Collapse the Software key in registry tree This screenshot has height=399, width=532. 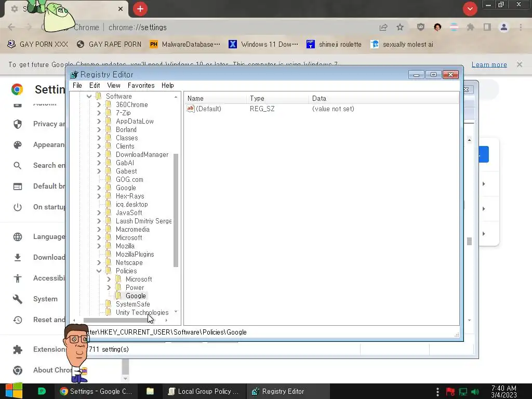tap(89, 96)
